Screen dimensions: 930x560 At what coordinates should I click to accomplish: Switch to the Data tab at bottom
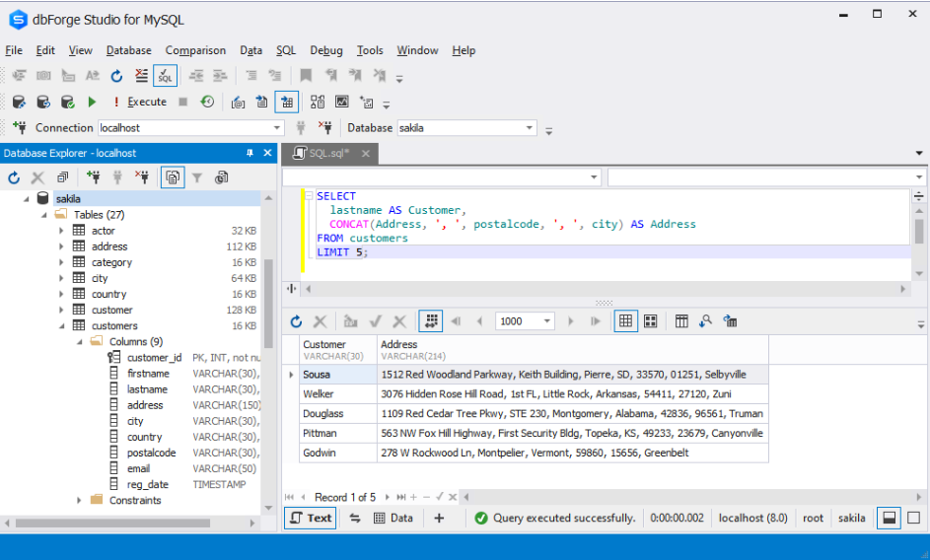pos(393,518)
